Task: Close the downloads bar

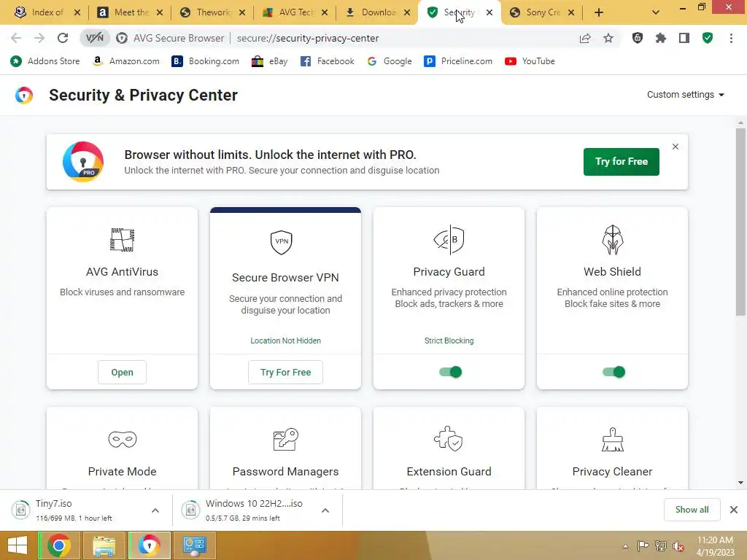Action: [734, 510]
